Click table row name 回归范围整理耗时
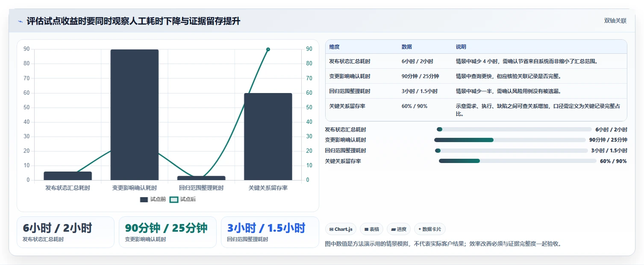Screen dimensions: 644x265 coord(350,91)
